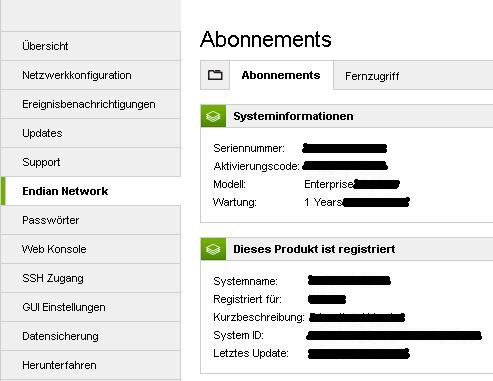493x381 pixels.
Task: Open Übersicht in the sidebar
Action: [x=90, y=46]
